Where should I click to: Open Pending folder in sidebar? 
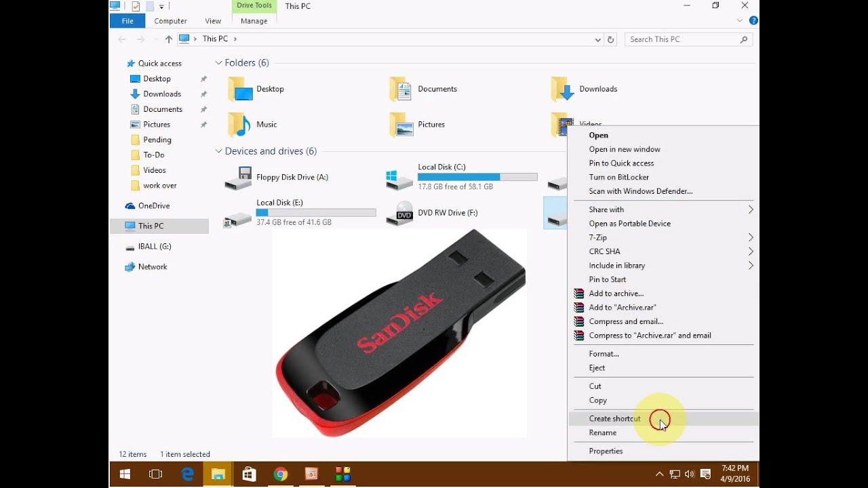pos(157,140)
